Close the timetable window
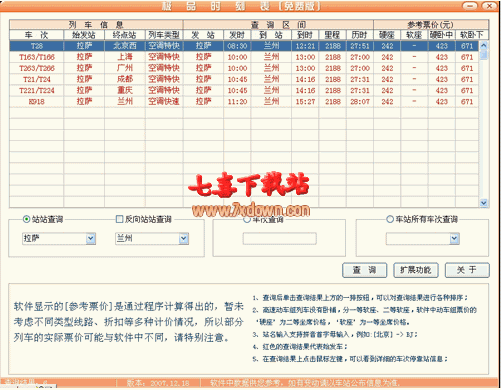The height and width of the screenshot is (390, 501). (489, 6)
